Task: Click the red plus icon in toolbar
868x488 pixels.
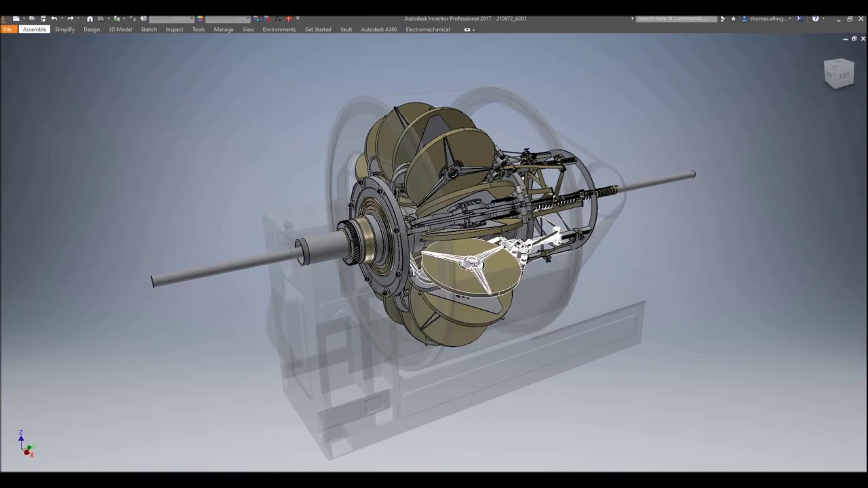Action: click(x=289, y=18)
